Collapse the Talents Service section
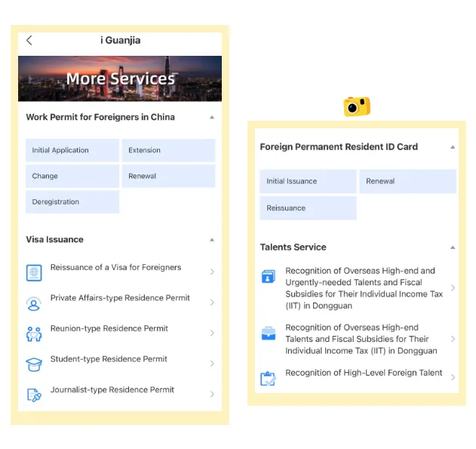The height and width of the screenshot is (449, 476). point(453,248)
